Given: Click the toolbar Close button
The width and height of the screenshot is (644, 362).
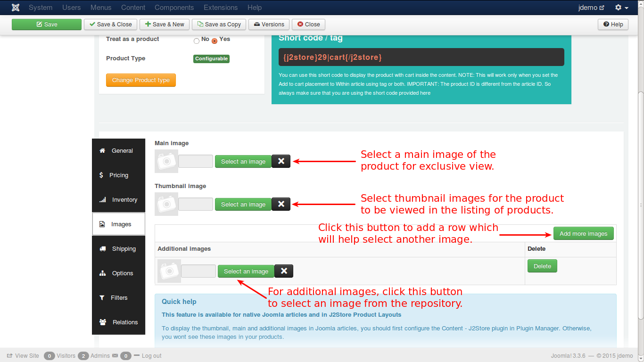Looking at the screenshot, I should tap(308, 25).
